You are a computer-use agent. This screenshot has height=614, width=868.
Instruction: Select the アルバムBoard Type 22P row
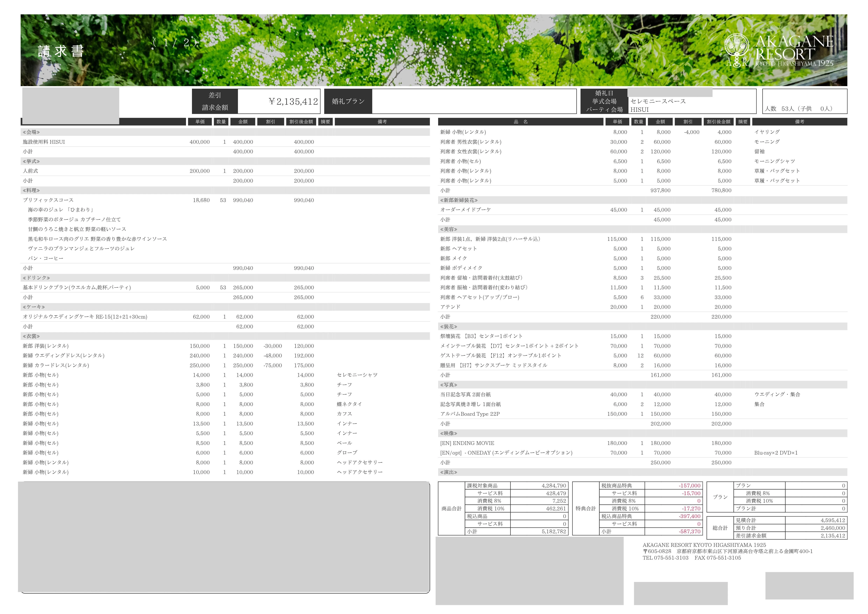point(643,414)
